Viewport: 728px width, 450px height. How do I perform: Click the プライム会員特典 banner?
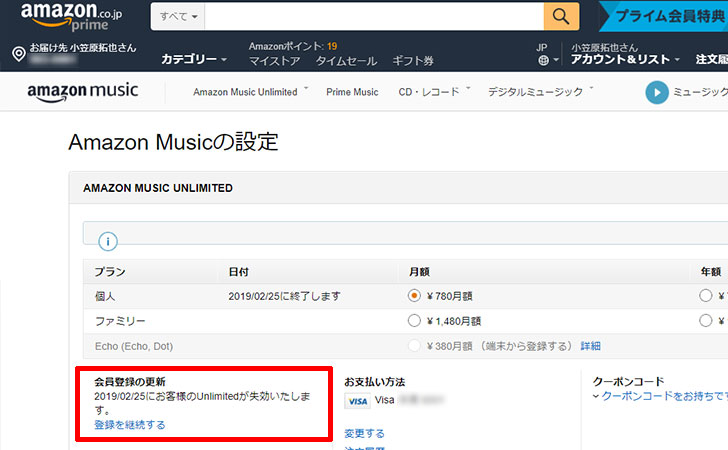(x=664, y=16)
